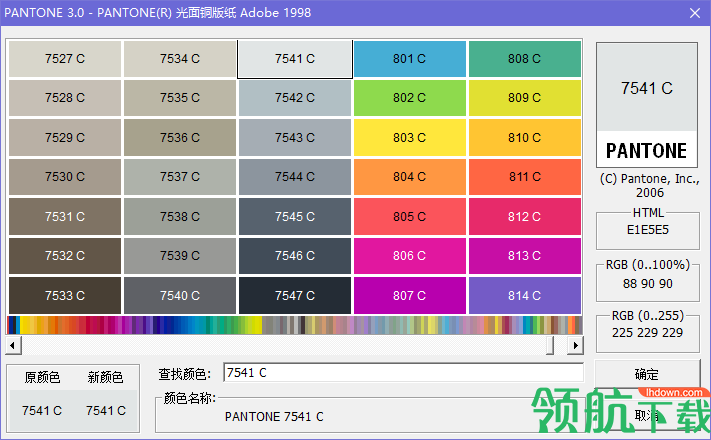
Task: Pick the orange 804 C swatch
Action: [x=410, y=177]
